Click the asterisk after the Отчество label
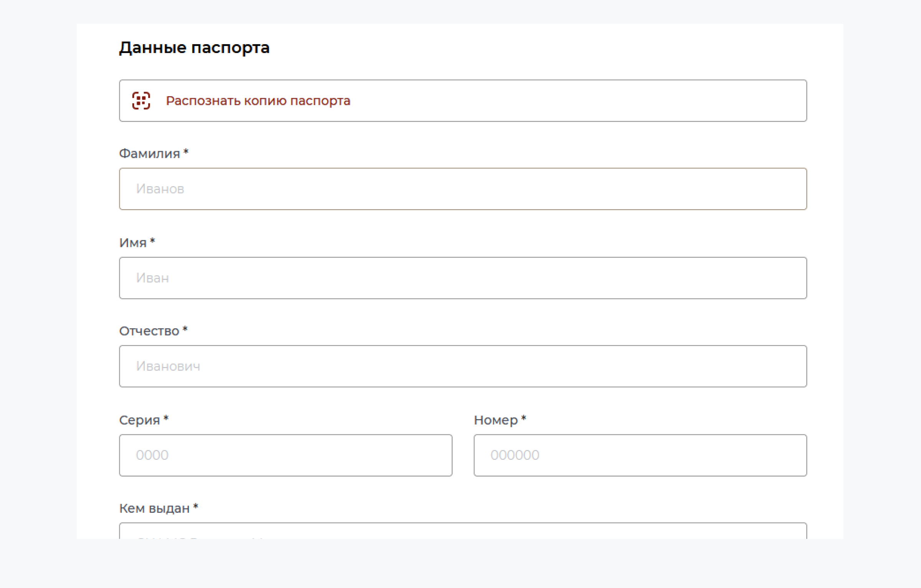This screenshot has height=588, width=921. (185, 329)
